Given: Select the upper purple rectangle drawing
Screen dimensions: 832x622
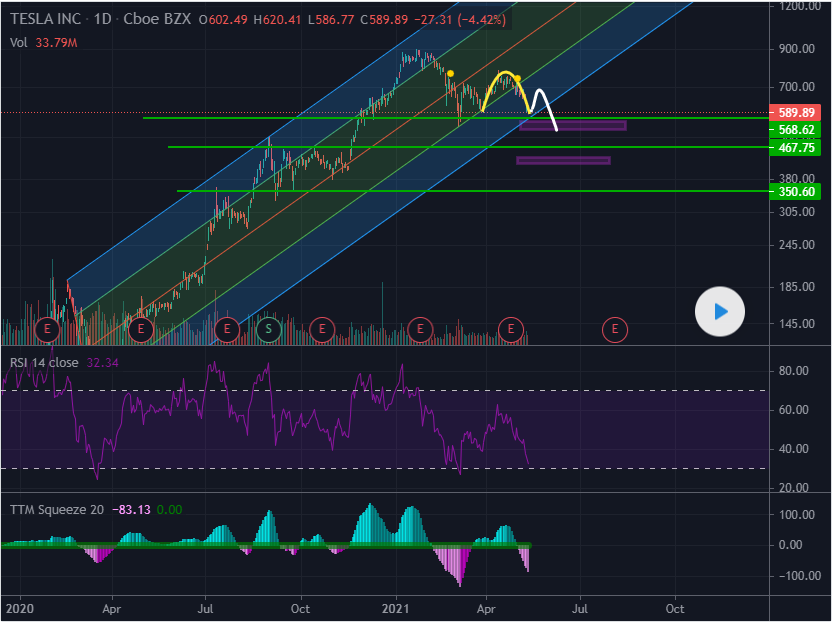Looking at the screenshot, I should click(x=572, y=125).
